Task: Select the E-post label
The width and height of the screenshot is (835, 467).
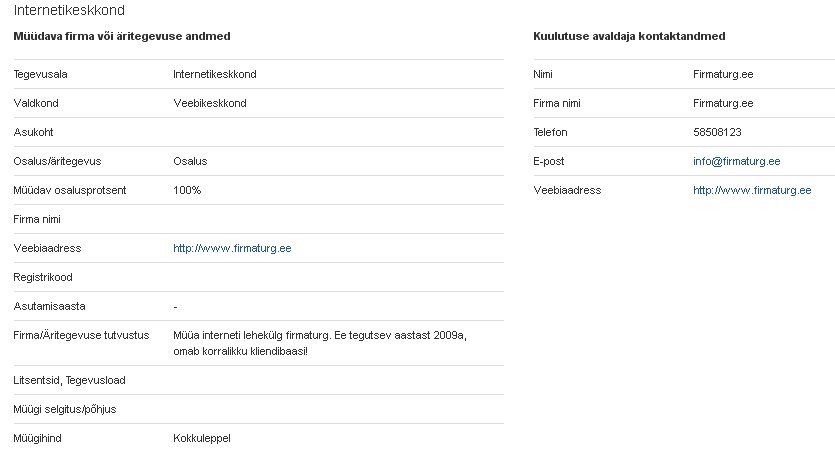Action: coord(549,161)
